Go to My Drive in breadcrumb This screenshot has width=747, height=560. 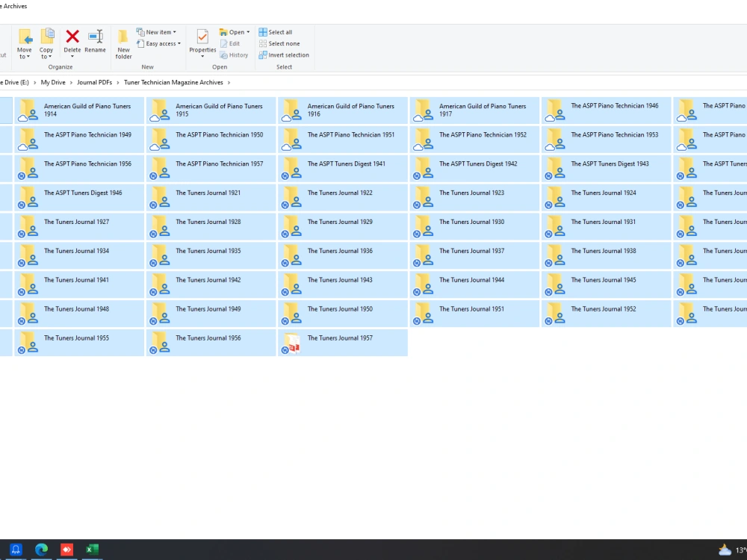coord(53,82)
